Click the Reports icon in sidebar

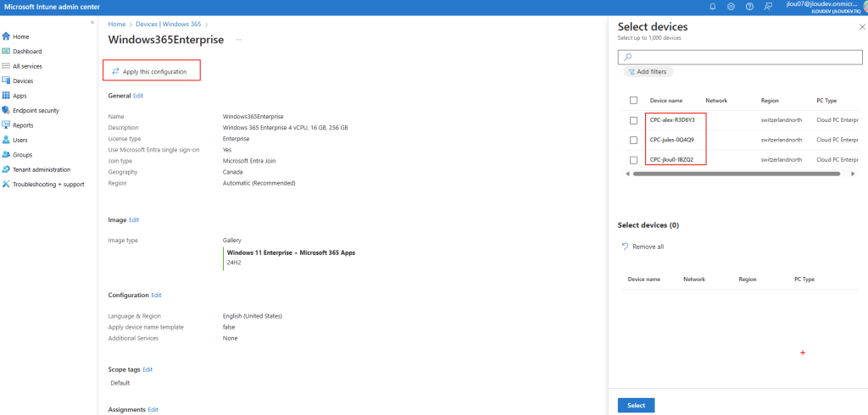(x=6, y=125)
